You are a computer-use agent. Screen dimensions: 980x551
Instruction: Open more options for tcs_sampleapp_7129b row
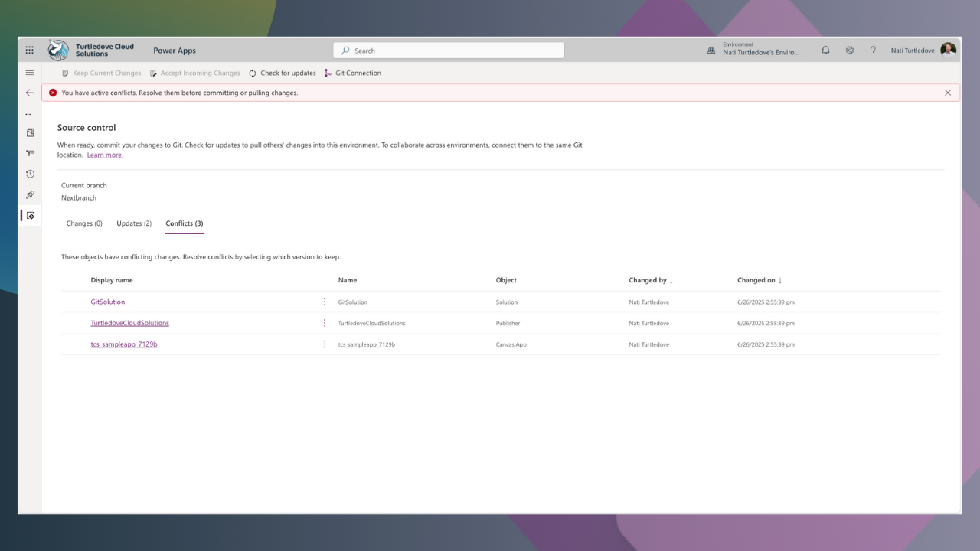coord(325,344)
